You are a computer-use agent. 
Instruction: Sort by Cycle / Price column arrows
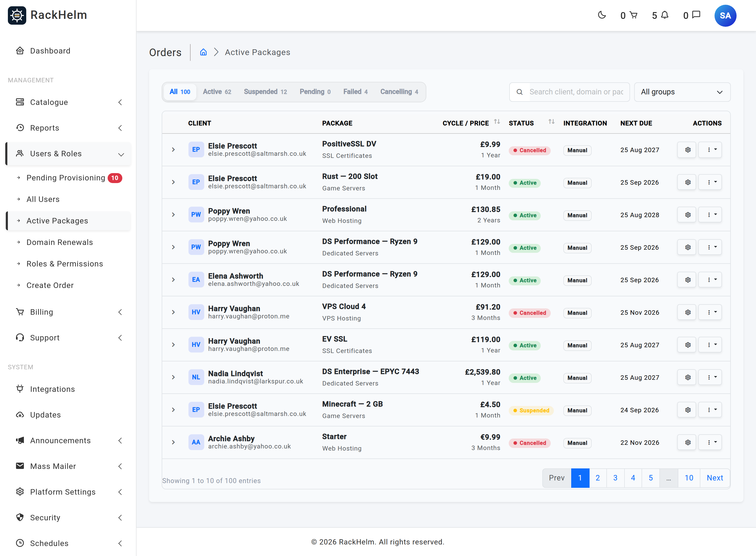click(x=497, y=122)
